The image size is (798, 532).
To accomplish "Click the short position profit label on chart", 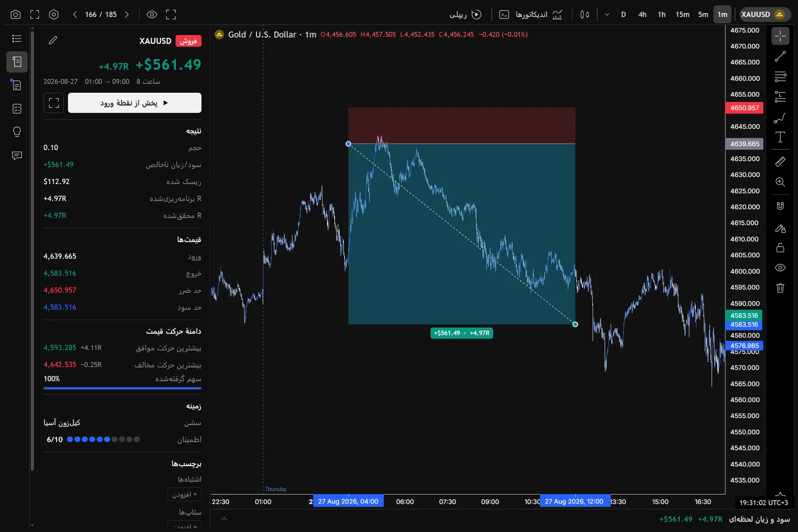I will point(462,333).
